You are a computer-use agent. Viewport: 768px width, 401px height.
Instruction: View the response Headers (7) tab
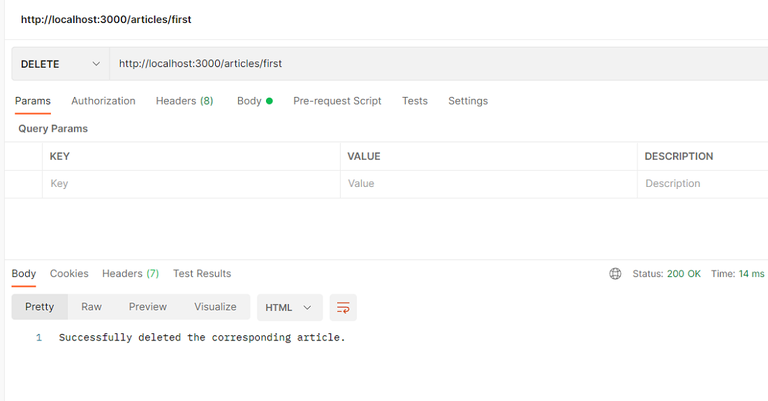pyautogui.click(x=130, y=274)
